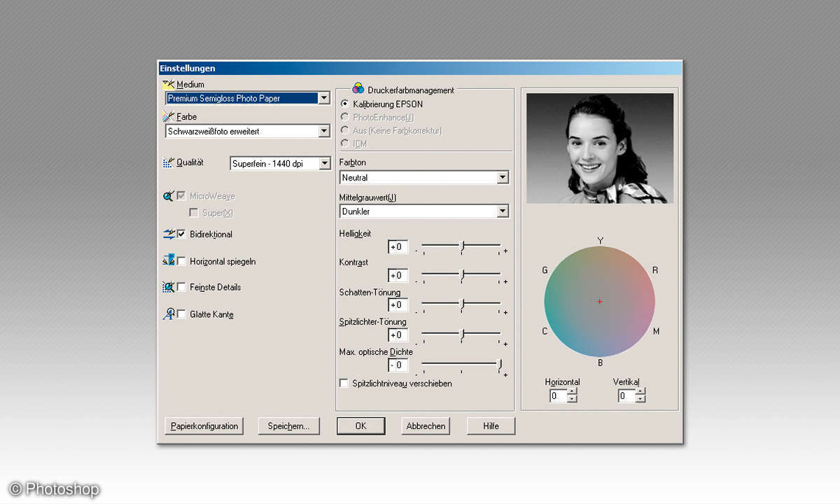Viewport: 840px width, 504px height.
Task: Click the Spitzlichter-Tönung value field
Action: (x=398, y=335)
